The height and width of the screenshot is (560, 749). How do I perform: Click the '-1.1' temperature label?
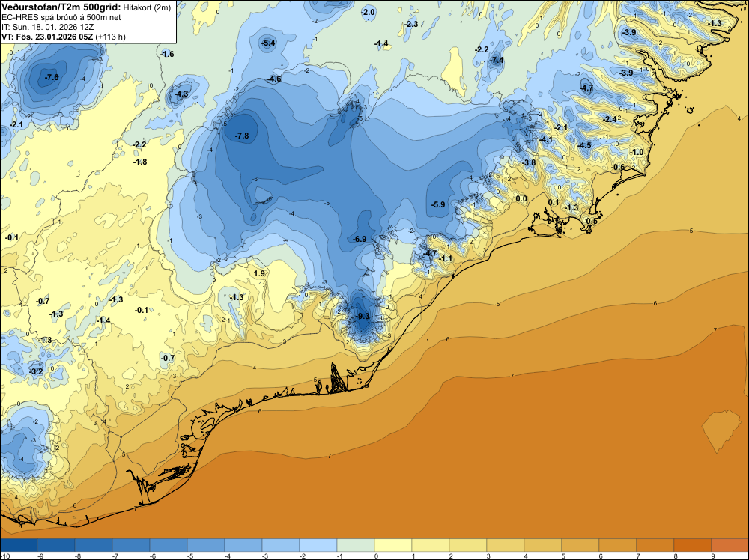(446, 258)
